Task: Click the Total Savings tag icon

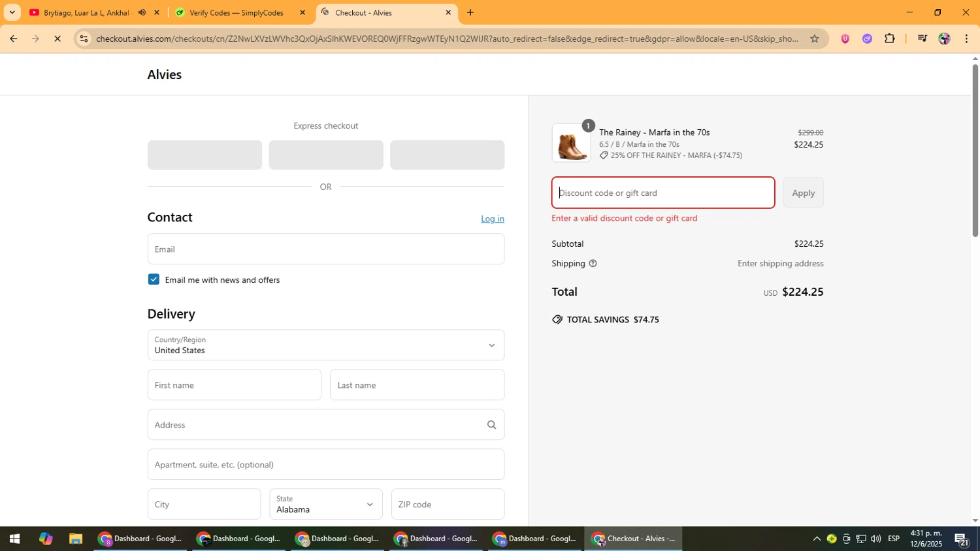Action: (557, 319)
